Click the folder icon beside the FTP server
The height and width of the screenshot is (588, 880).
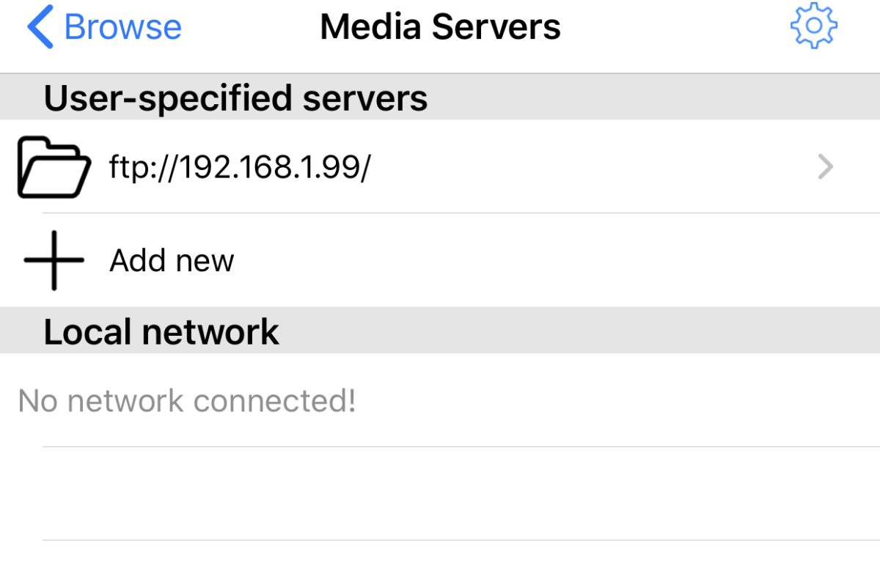coord(54,166)
